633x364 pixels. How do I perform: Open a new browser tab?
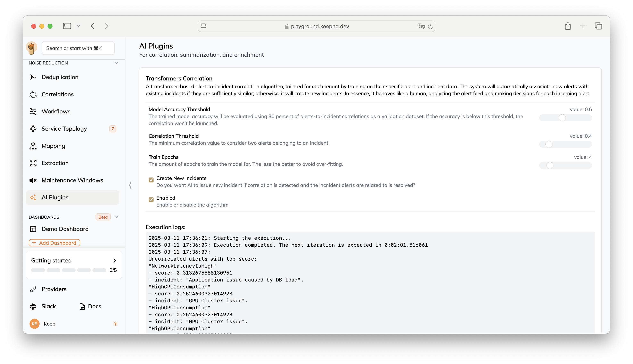click(583, 26)
